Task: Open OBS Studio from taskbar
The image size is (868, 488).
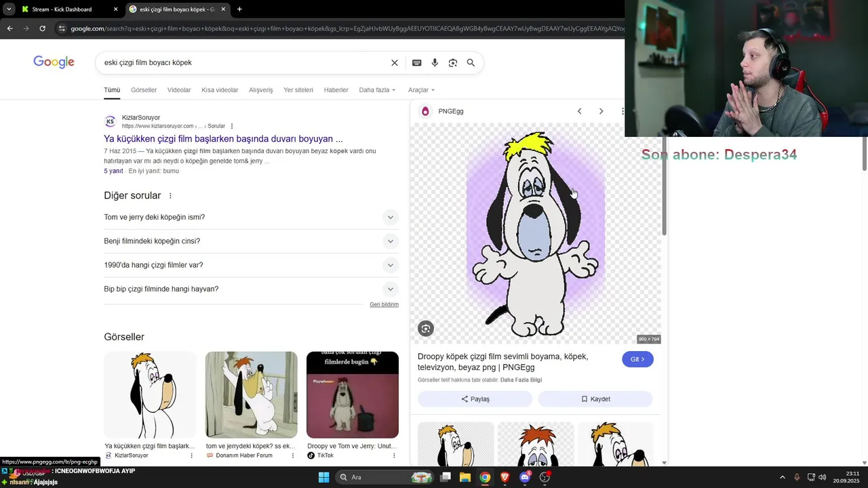Action: [545, 477]
